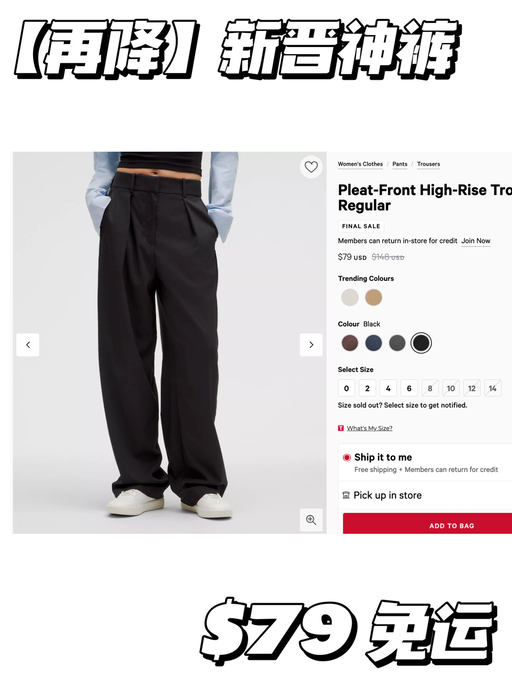Open Women's Clothes breadcrumb
The width and height of the screenshot is (512, 682).
(x=360, y=164)
